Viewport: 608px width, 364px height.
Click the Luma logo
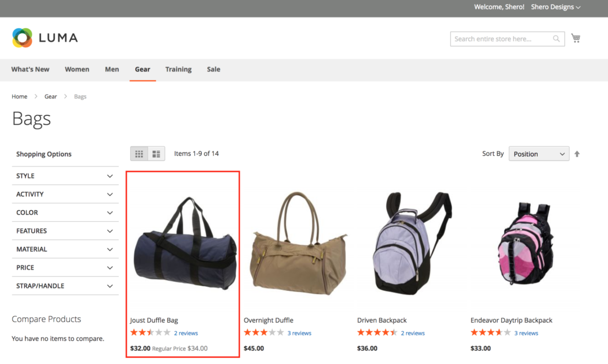[x=45, y=38]
